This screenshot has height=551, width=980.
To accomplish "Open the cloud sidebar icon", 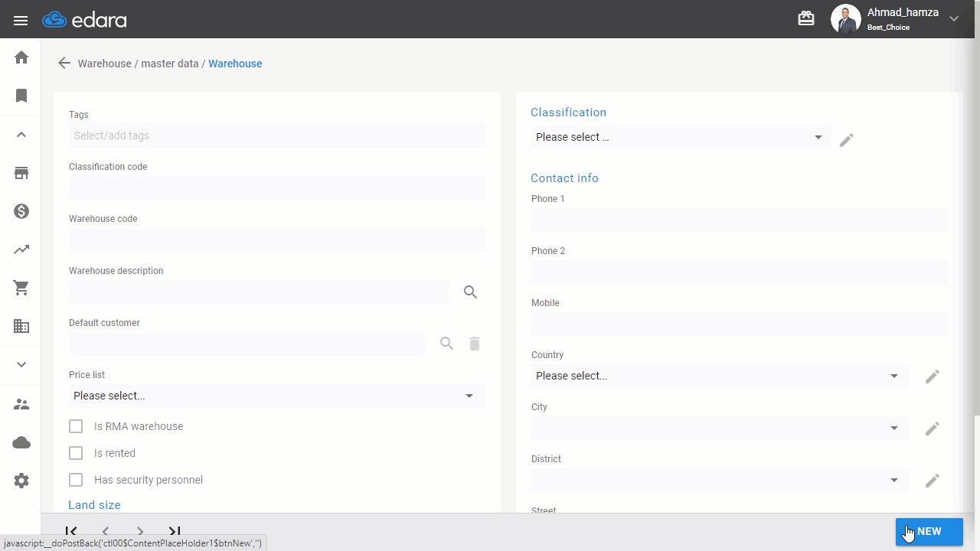I will pyautogui.click(x=21, y=442).
